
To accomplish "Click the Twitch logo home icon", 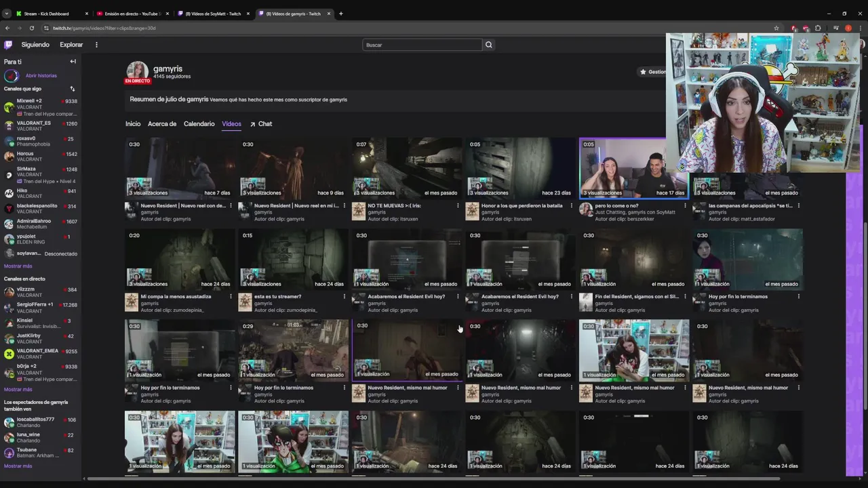I will click(8, 45).
